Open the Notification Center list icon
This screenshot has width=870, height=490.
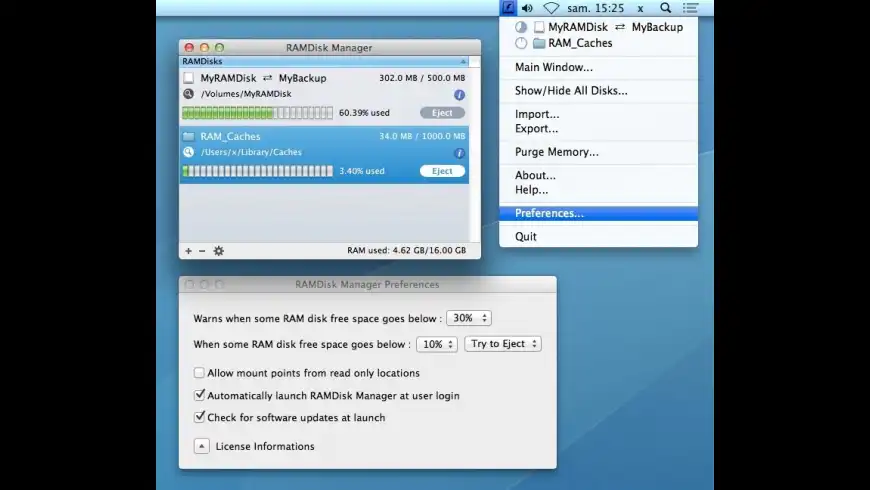point(690,8)
